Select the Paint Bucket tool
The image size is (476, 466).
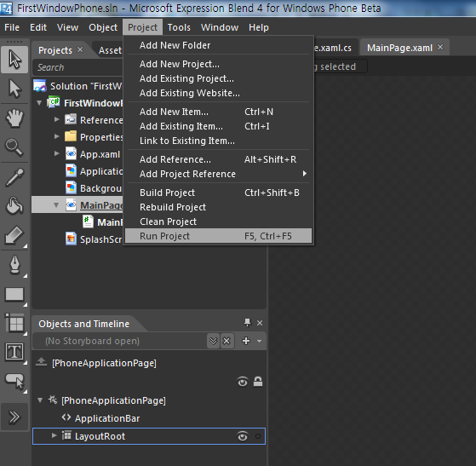click(x=14, y=206)
